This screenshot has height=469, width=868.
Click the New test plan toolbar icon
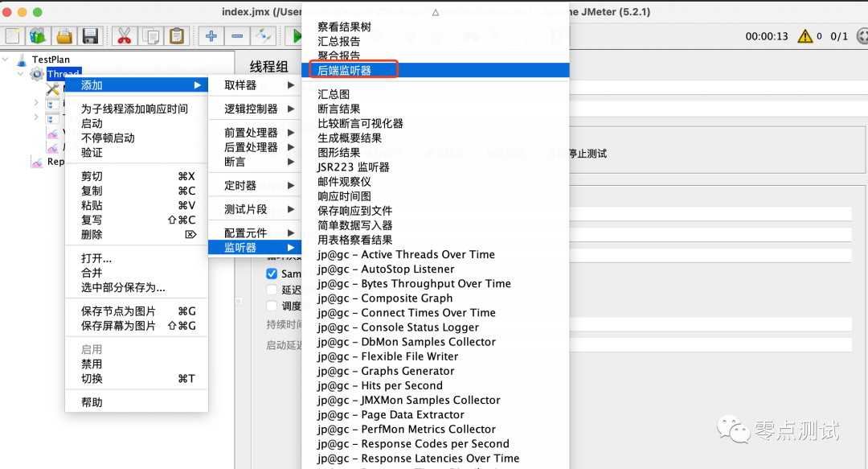point(13,36)
